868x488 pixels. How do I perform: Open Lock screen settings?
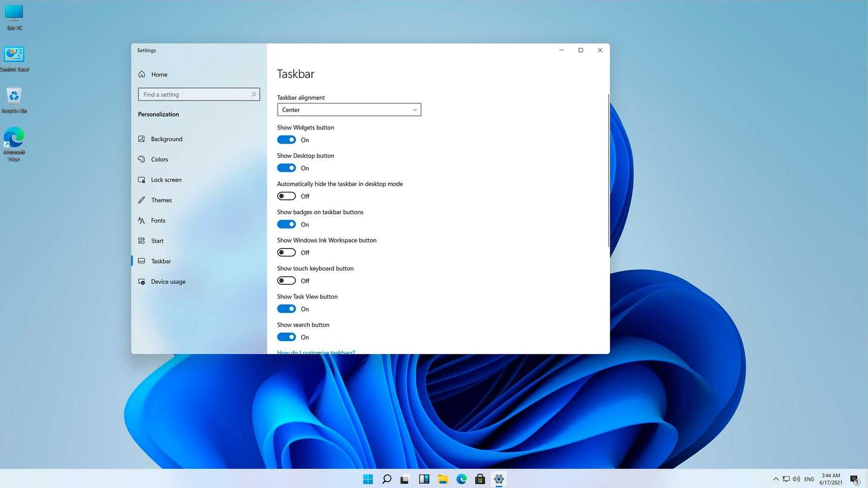click(199, 180)
